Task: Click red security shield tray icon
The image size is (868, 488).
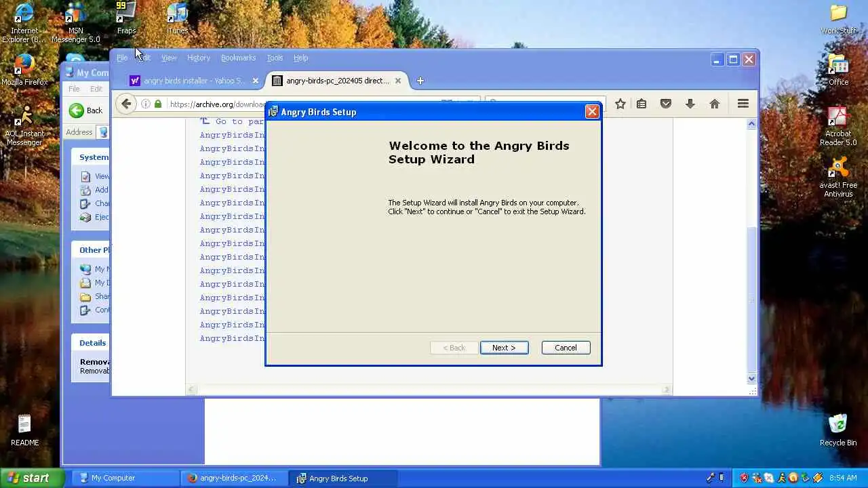Action: tap(744, 478)
